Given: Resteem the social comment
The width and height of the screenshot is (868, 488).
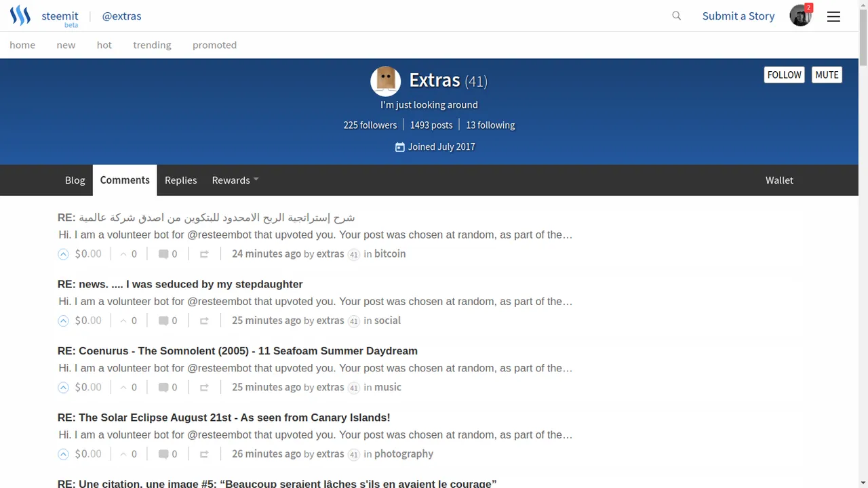Looking at the screenshot, I should 204,321.
